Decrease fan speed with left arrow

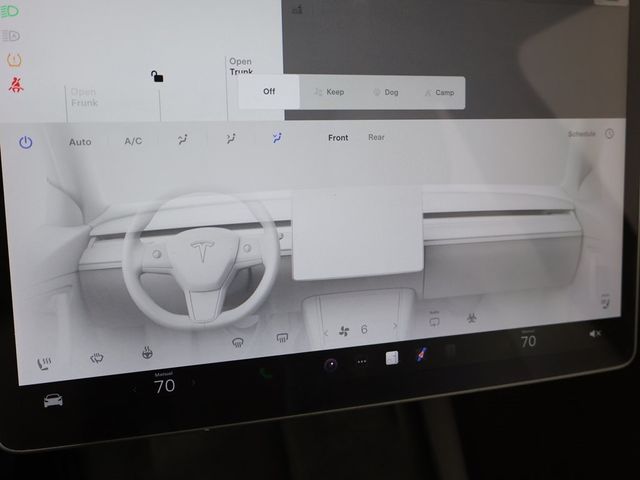pyautogui.click(x=325, y=333)
